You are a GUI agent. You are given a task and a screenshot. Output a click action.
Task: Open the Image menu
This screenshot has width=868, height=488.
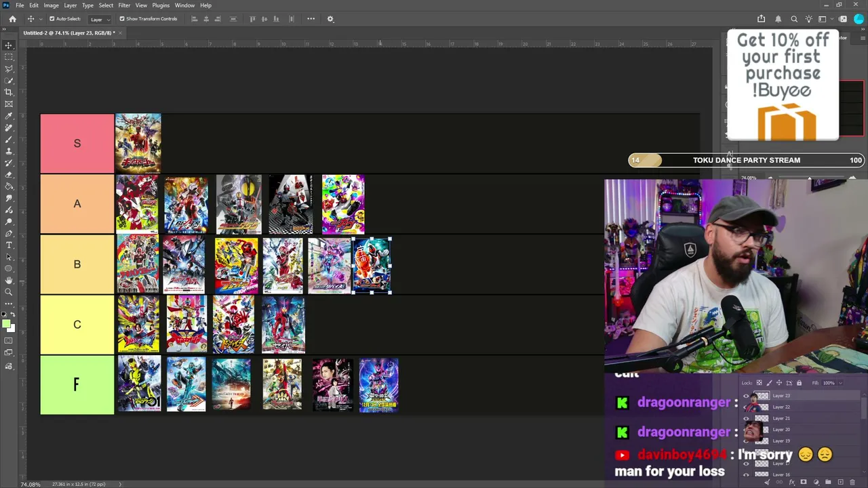(x=51, y=5)
